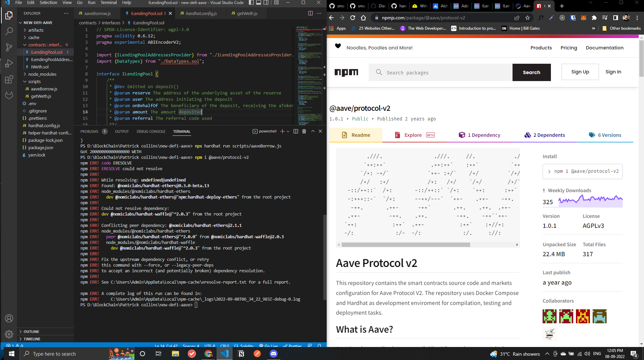Switch to the aaveBorrow.js editor tab
The width and height of the screenshot is (644, 360).
tap(97, 13)
